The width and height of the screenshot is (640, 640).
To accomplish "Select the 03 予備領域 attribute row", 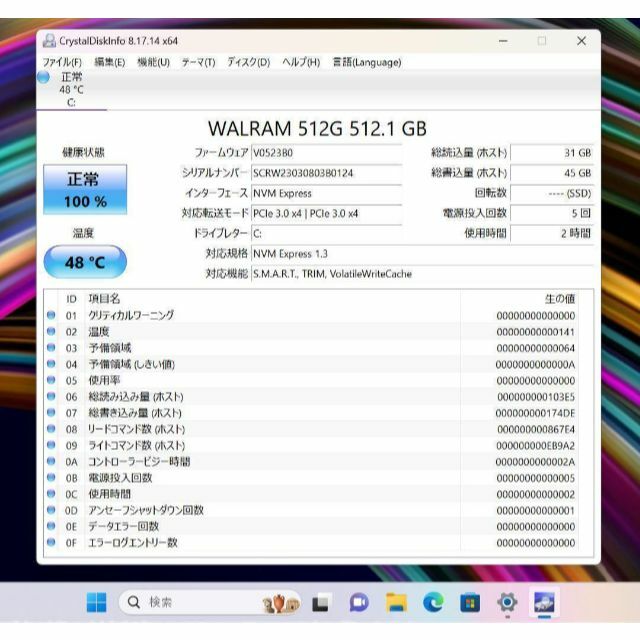I will point(312,348).
